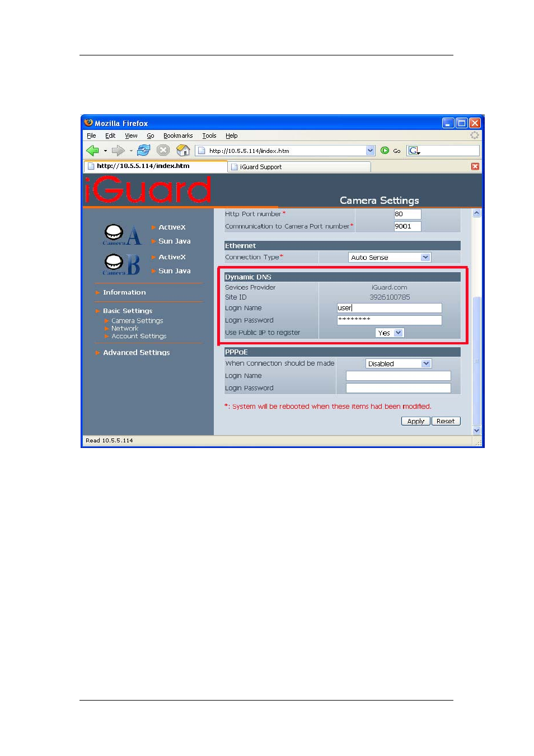
Task: Switch to the iGuard Support tab
Action: click(x=299, y=167)
